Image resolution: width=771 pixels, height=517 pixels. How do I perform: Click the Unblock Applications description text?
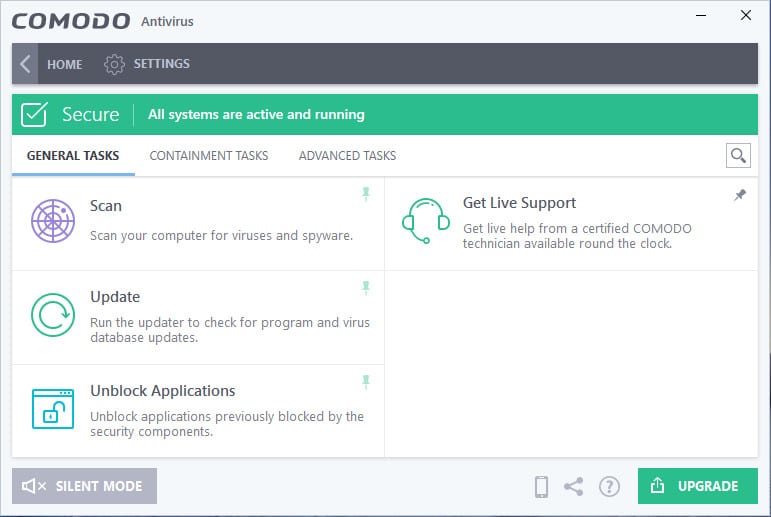[227, 424]
